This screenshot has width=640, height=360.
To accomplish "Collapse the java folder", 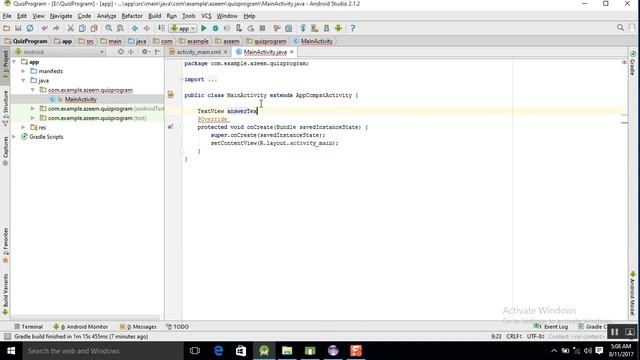I will coord(23,80).
